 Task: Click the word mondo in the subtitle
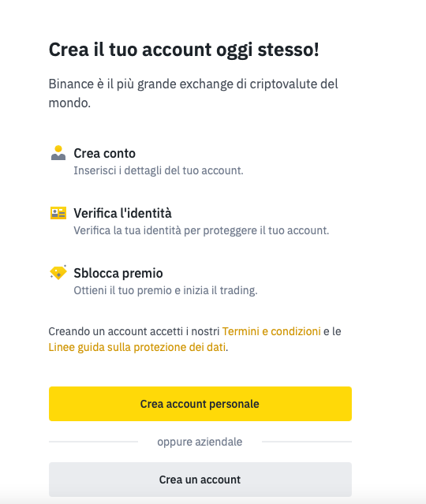point(68,103)
